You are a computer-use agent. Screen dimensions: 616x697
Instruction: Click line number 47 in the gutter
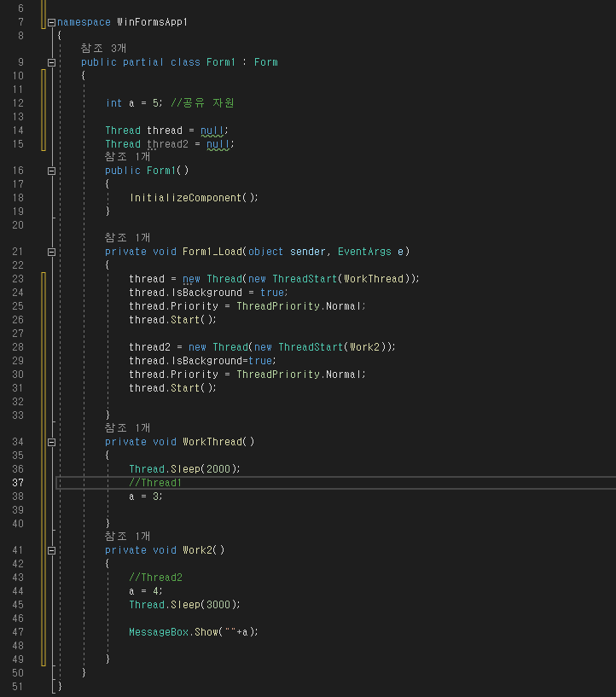point(18,632)
